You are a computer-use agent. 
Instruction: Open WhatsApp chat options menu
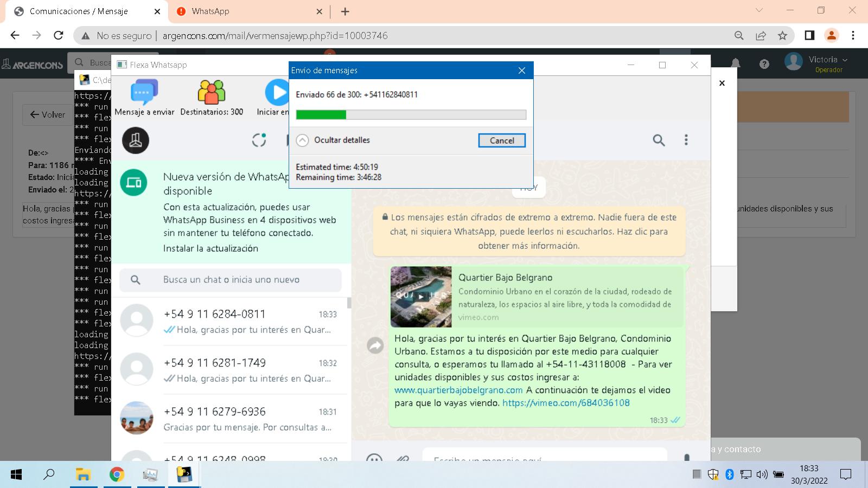pyautogui.click(x=686, y=140)
